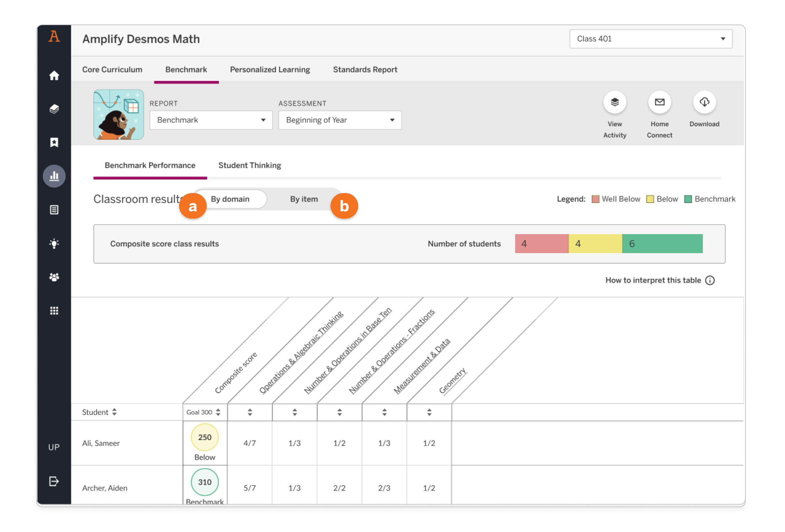
Task: Open the students group icon
Action: point(54,277)
